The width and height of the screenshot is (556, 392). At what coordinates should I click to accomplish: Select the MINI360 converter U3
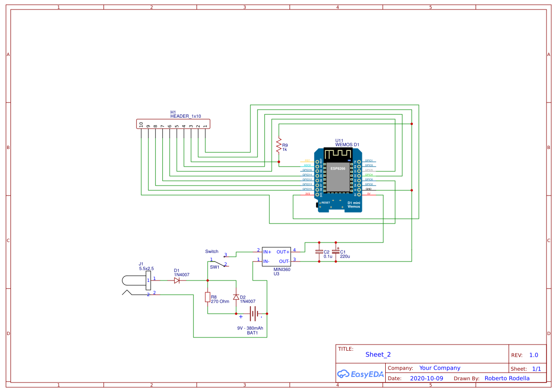277,256
